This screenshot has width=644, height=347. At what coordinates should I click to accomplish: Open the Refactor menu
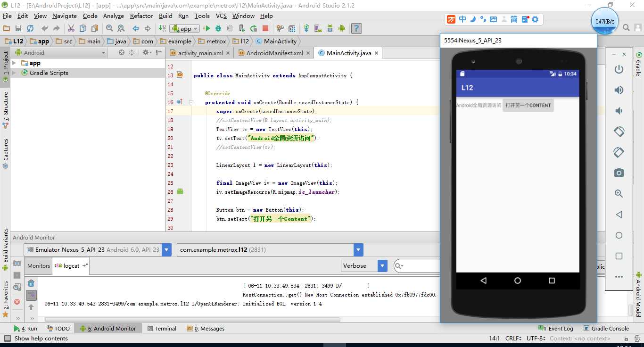141,16
